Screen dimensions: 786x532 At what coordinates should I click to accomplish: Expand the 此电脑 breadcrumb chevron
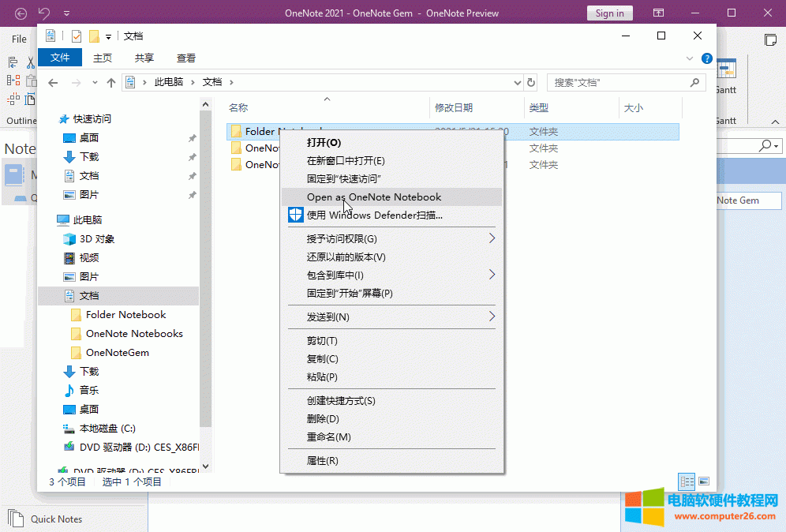[192, 81]
